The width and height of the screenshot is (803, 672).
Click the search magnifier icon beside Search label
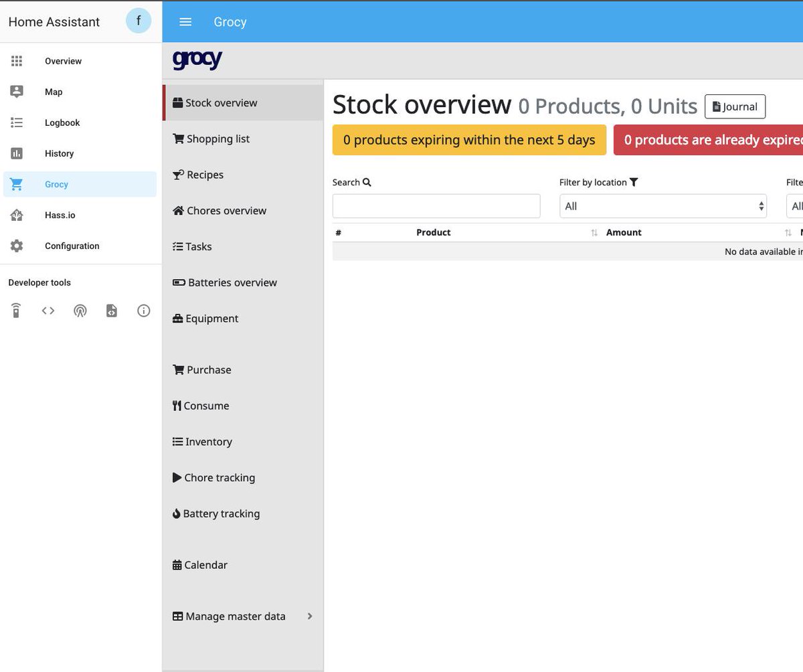[x=367, y=182]
